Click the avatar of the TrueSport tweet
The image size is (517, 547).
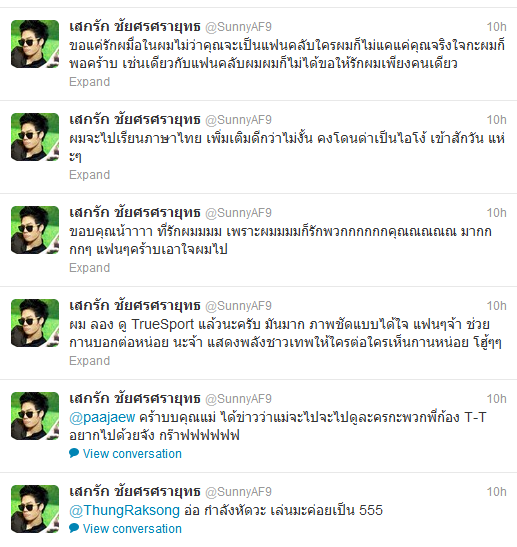point(35,323)
